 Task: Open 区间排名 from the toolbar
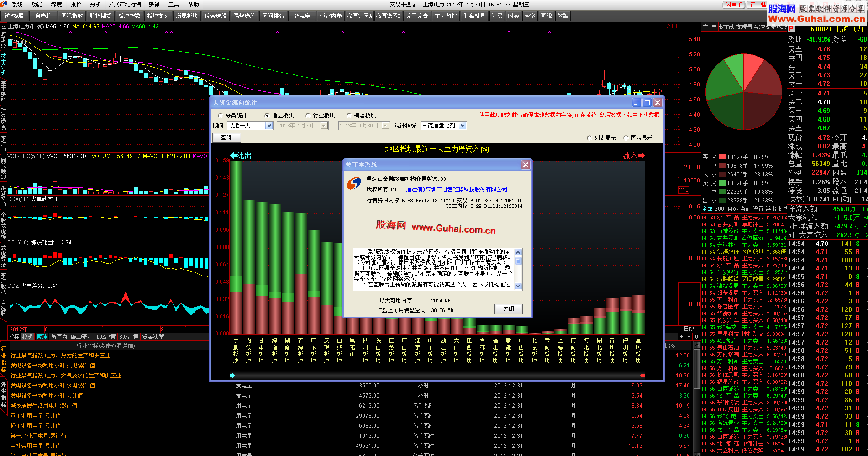point(274,16)
